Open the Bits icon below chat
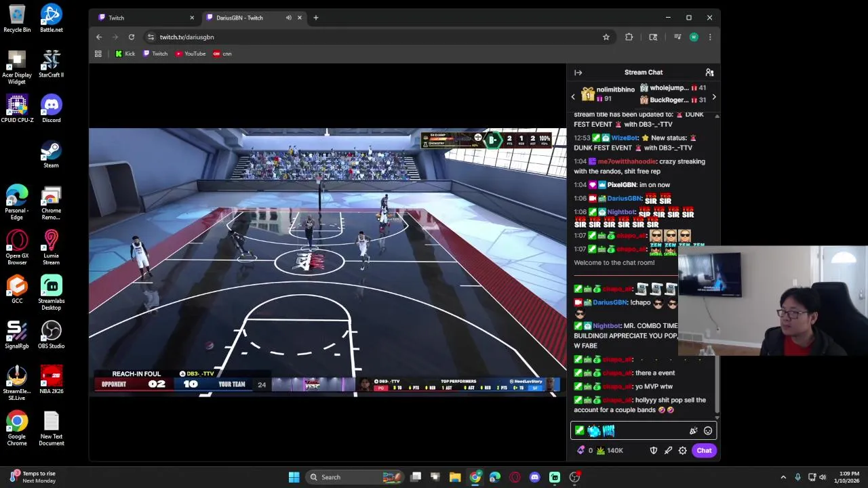The image size is (868, 488). tap(580, 450)
